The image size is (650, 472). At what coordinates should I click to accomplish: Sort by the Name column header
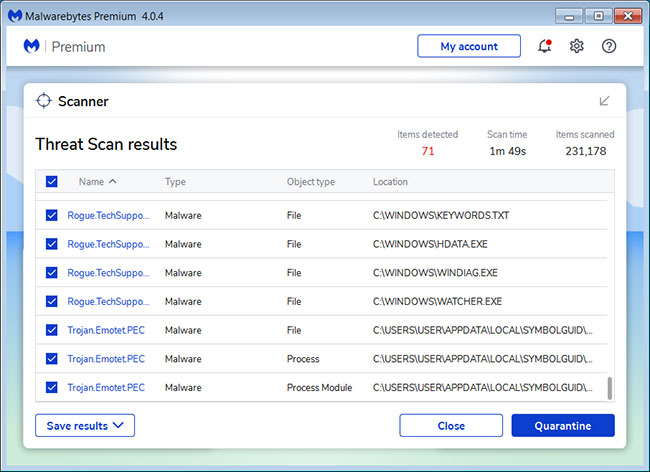pyautogui.click(x=97, y=182)
